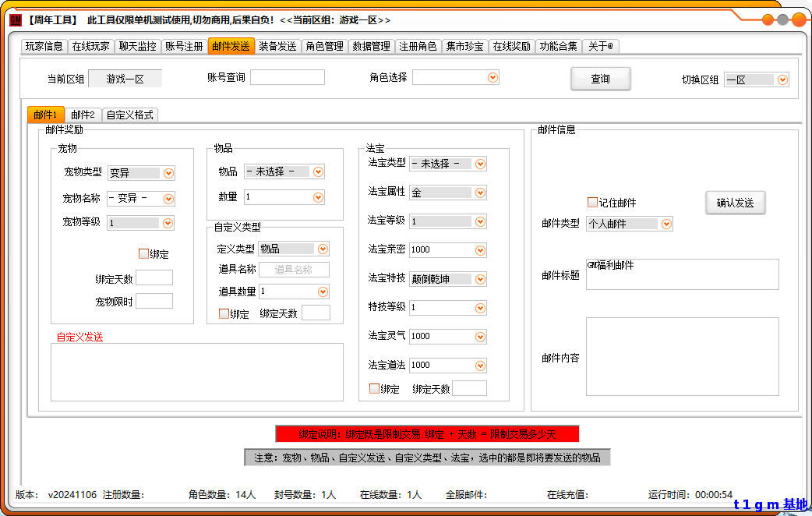Click the gray orb button in title bar
812x516 pixels.
pos(782,20)
